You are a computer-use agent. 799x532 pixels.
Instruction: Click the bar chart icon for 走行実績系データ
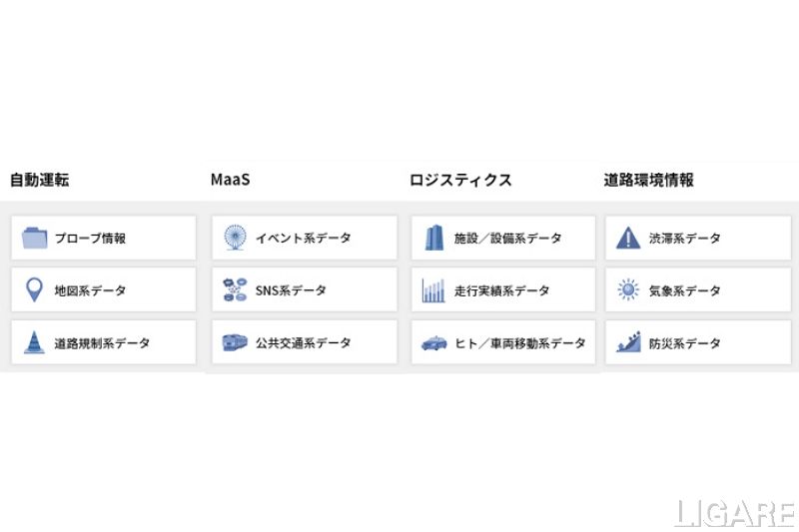coord(433,290)
